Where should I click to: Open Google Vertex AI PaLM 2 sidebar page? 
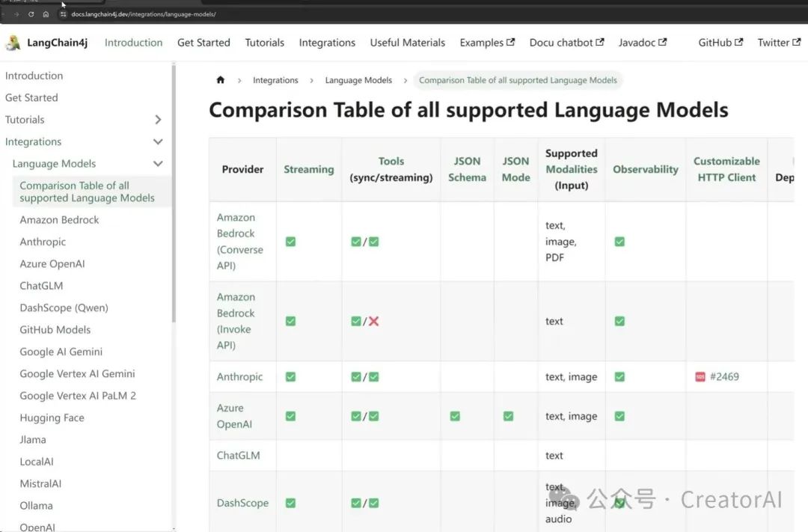pyautogui.click(x=78, y=396)
